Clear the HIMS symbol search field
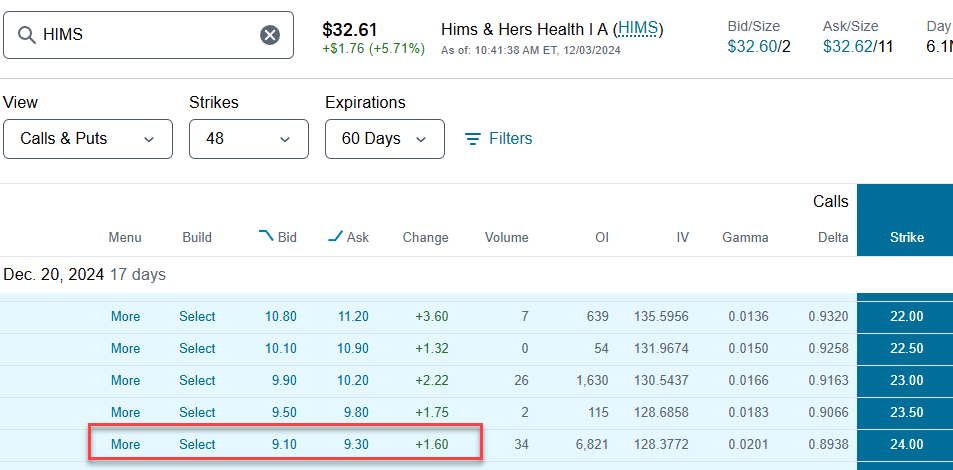This screenshot has width=953, height=470. point(270,35)
